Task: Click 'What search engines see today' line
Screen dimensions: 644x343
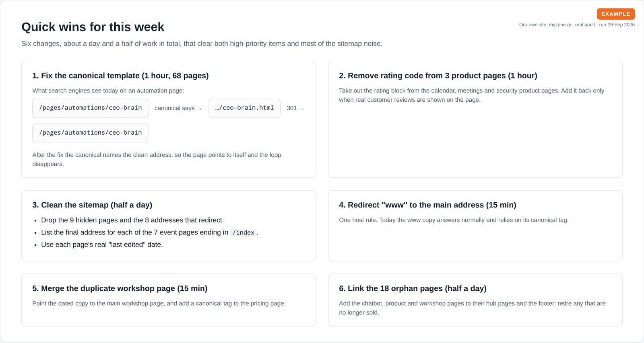Action: point(108,90)
